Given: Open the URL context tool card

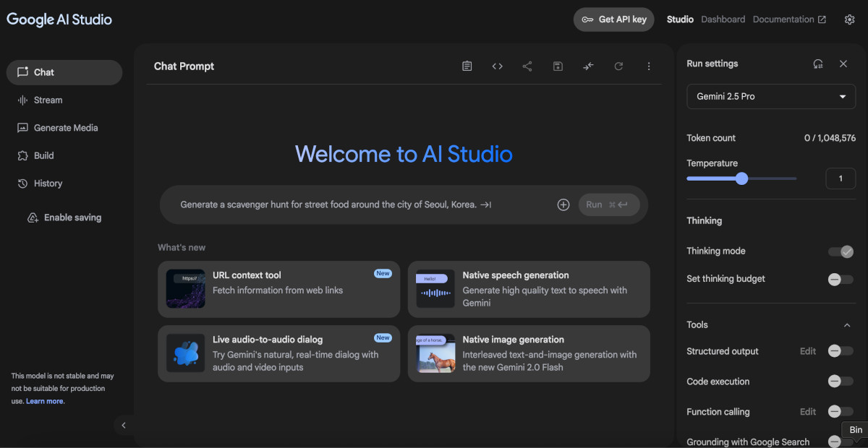Looking at the screenshot, I should coord(278,289).
